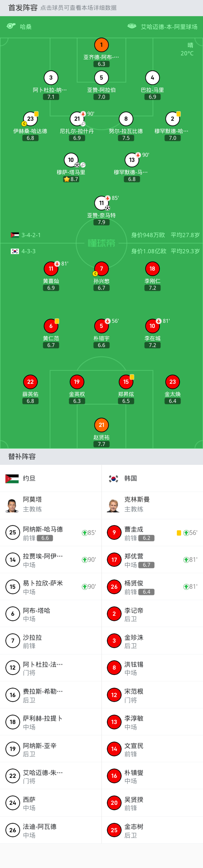
Task: Open coach 克林斯曼 avatar thumbnail
Action: (x=114, y=505)
